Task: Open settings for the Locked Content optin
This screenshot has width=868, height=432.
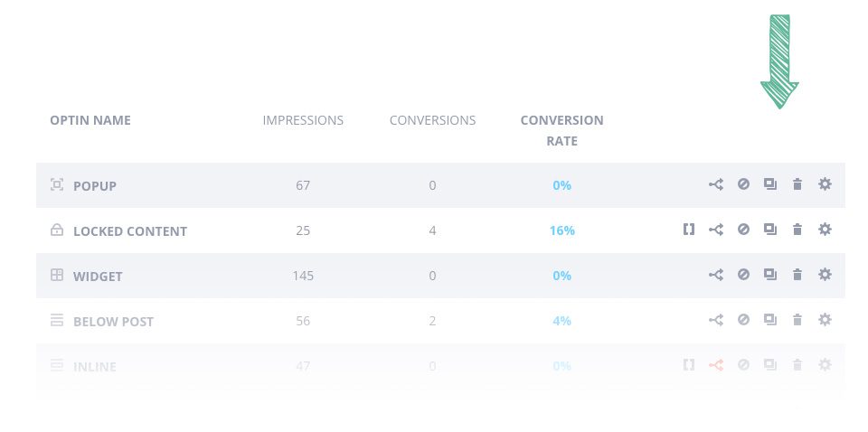Action: click(825, 230)
